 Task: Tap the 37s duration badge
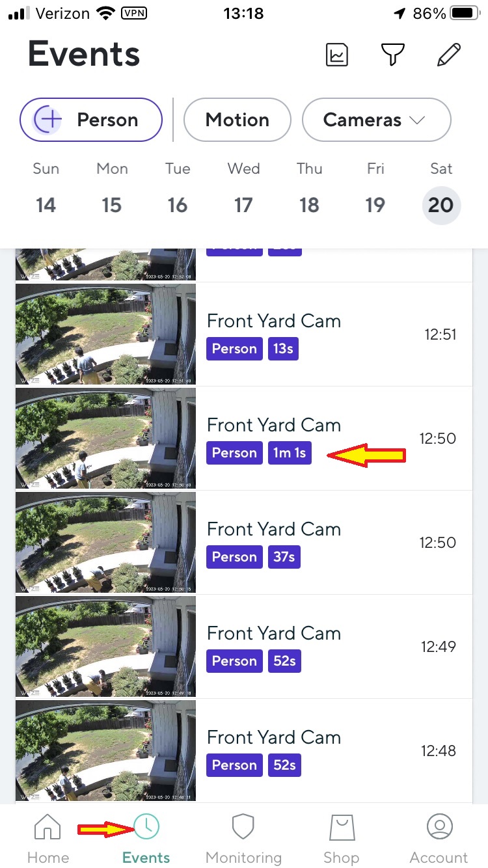point(284,557)
